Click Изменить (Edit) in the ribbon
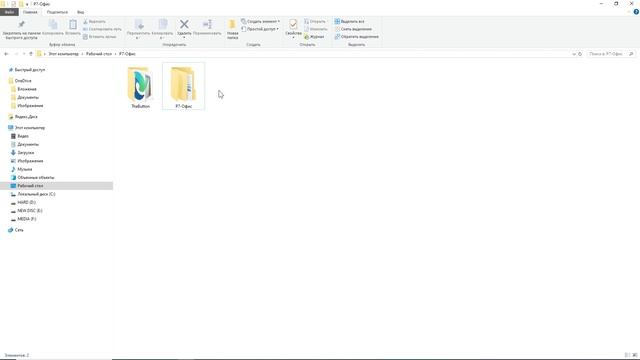640x360 pixels. [315, 29]
